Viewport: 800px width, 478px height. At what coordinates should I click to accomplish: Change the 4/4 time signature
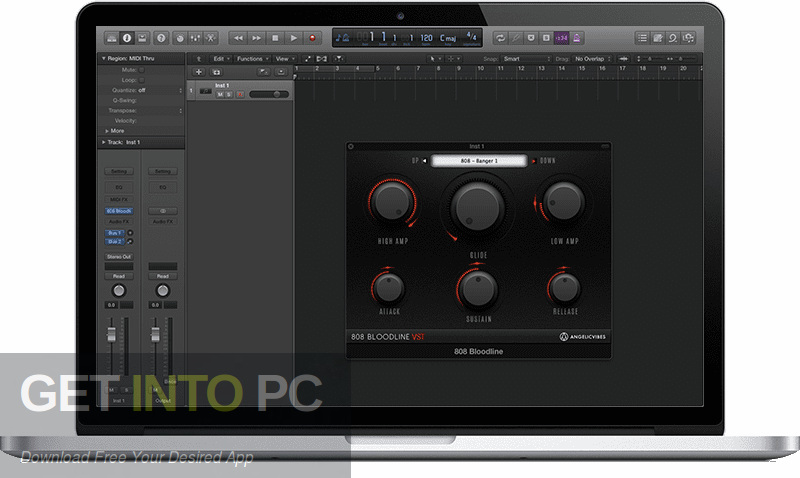pos(471,37)
